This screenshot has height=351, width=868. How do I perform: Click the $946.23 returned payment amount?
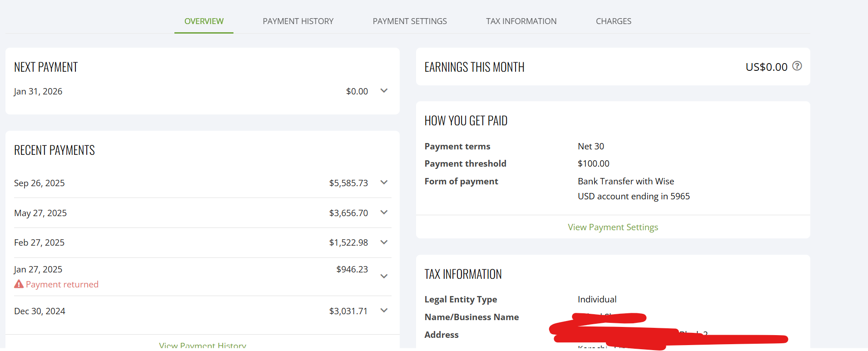pos(352,269)
